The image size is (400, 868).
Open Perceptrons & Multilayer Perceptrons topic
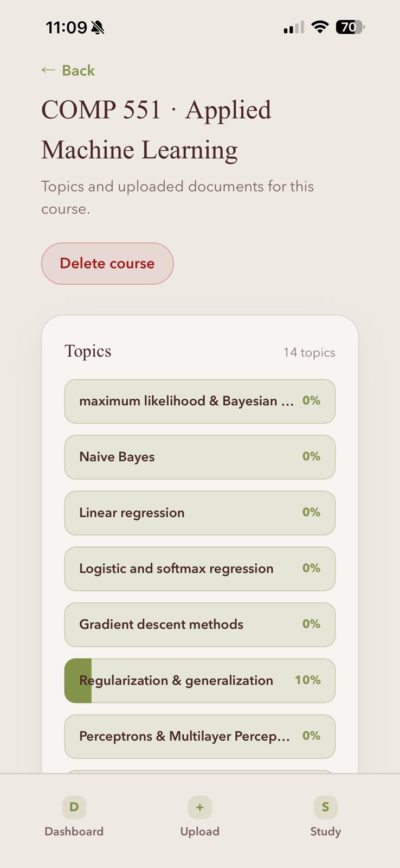[x=200, y=736]
